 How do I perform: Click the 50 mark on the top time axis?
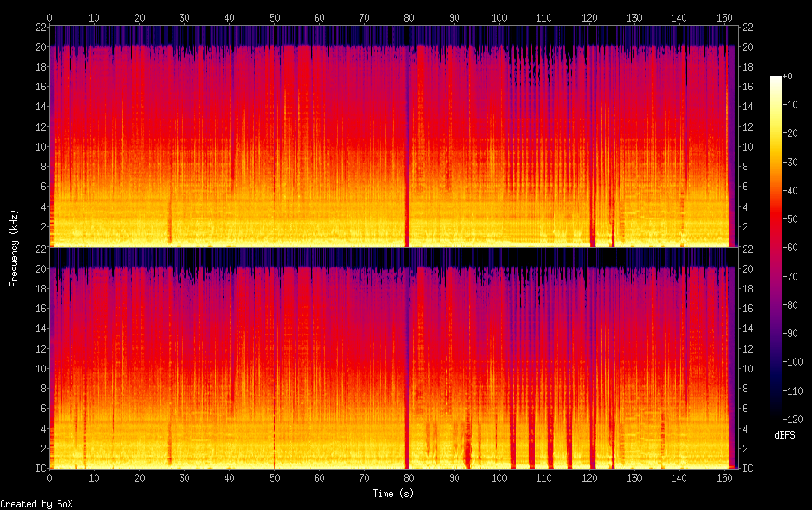[274, 17]
